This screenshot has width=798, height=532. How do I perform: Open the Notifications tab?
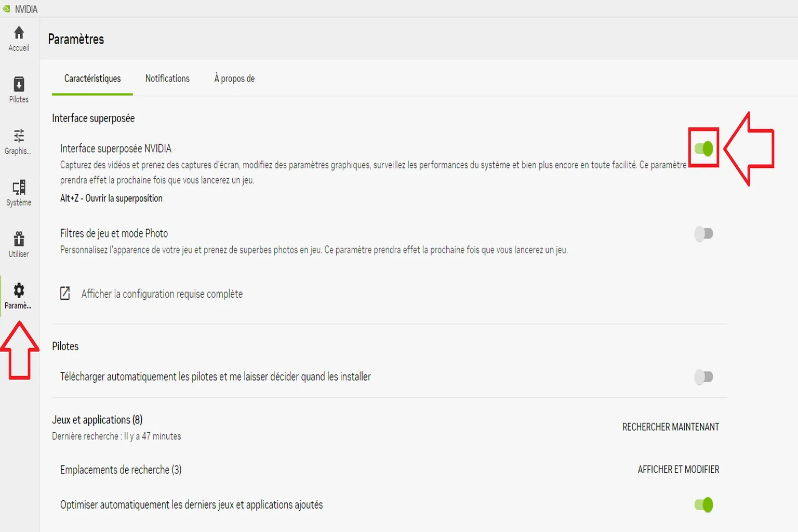pos(167,78)
